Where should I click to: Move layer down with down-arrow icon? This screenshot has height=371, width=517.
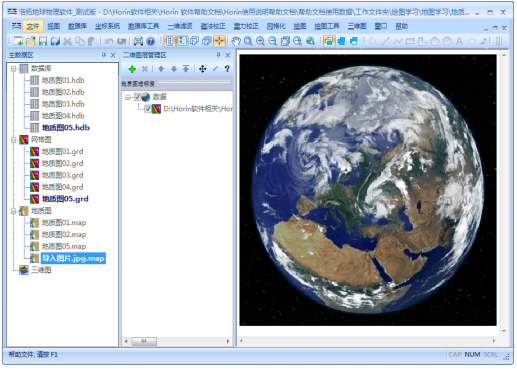(174, 69)
